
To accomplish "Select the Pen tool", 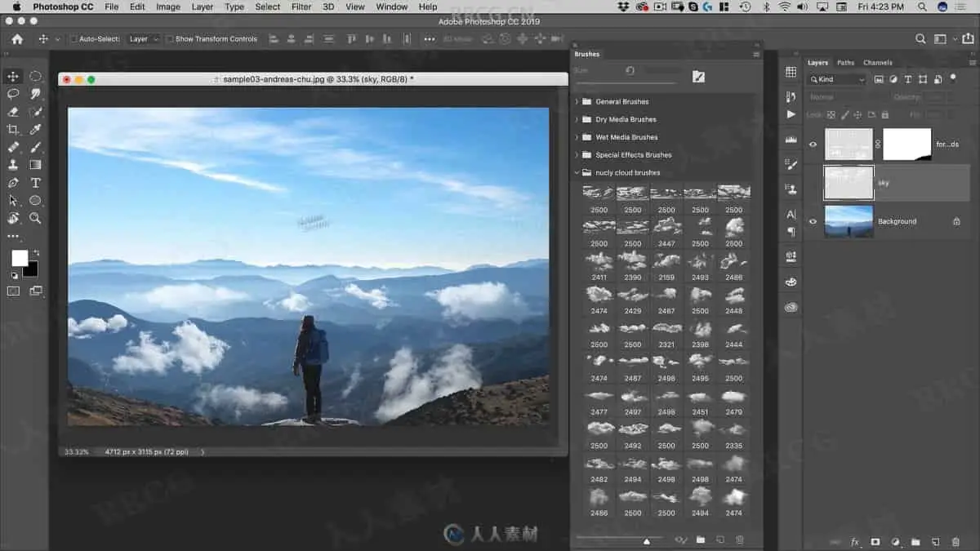I will 13,183.
